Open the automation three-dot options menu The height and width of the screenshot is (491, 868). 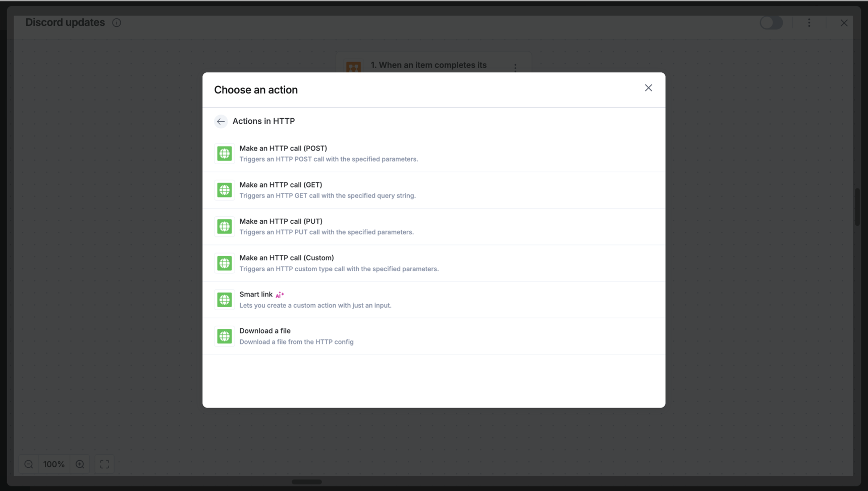(x=809, y=23)
